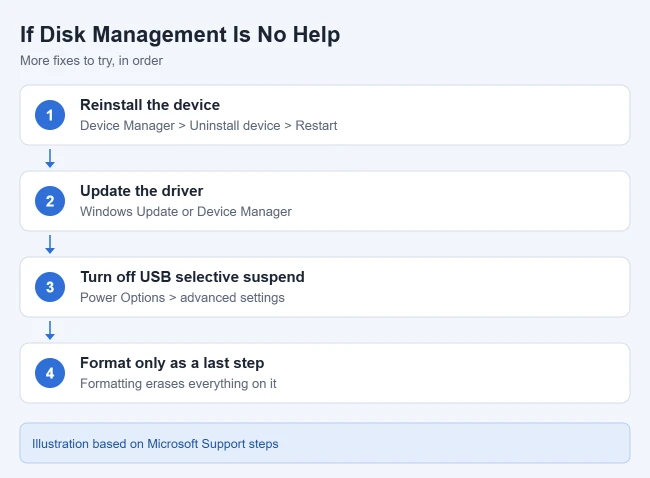
Task: Click 'Formatting erases everything on it' description
Action: (x=178, y=383)
